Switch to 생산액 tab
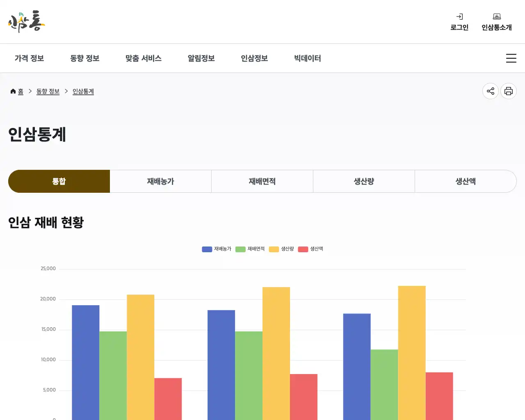The height and width of the screenshot is (420, 525). tap(466, 181)
